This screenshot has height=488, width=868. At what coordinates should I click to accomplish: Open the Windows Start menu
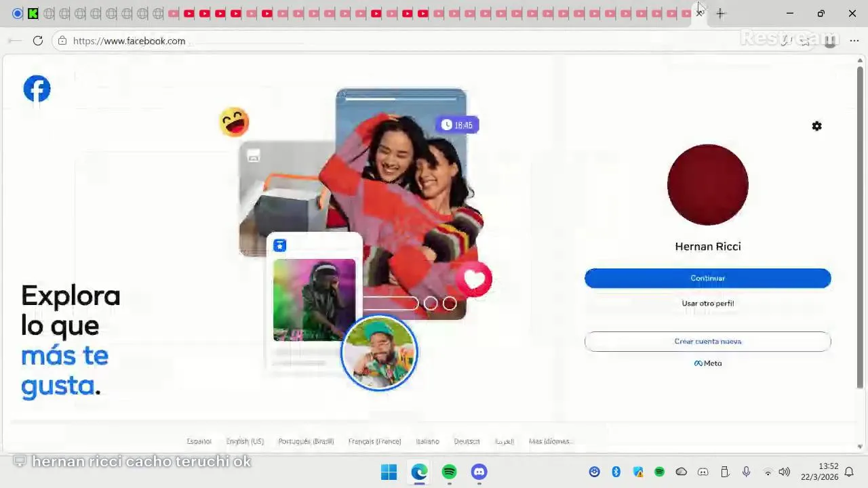(x=389, y=472)
